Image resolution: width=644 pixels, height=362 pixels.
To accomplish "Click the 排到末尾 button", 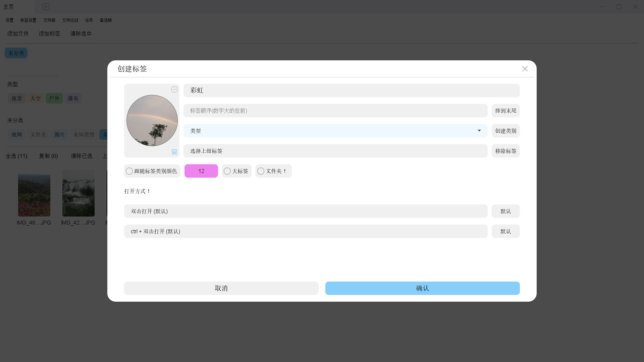I will [x=505, y=111].
